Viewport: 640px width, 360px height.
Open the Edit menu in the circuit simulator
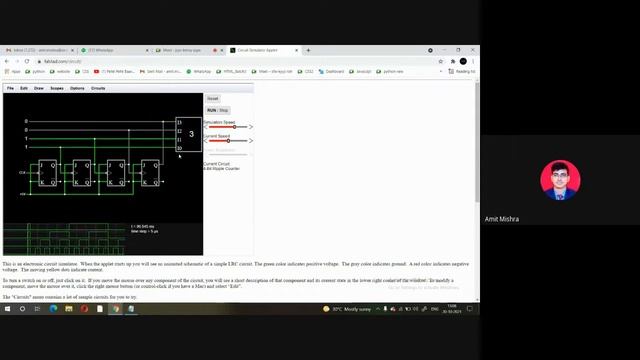tap(24, 88)
